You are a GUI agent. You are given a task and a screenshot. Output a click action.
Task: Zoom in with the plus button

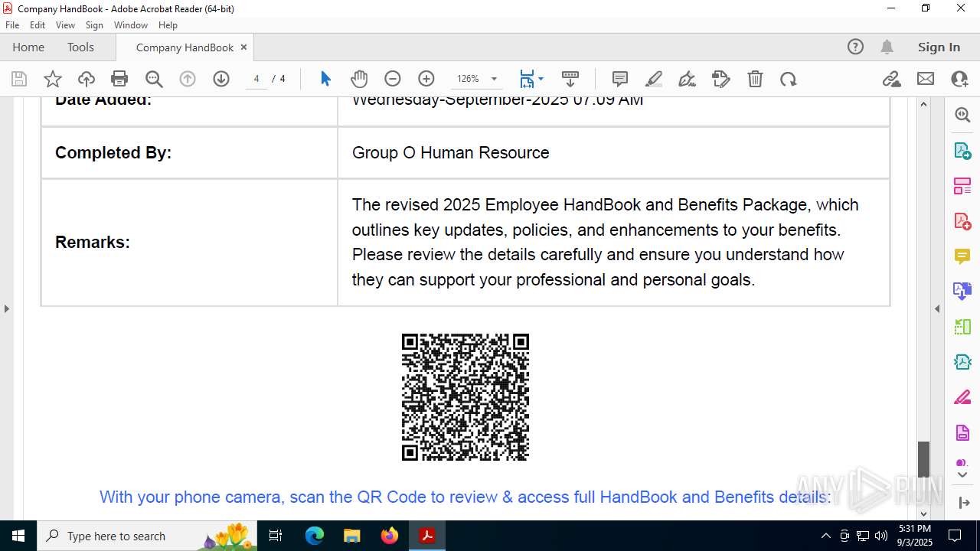click(x=426, y=79)
